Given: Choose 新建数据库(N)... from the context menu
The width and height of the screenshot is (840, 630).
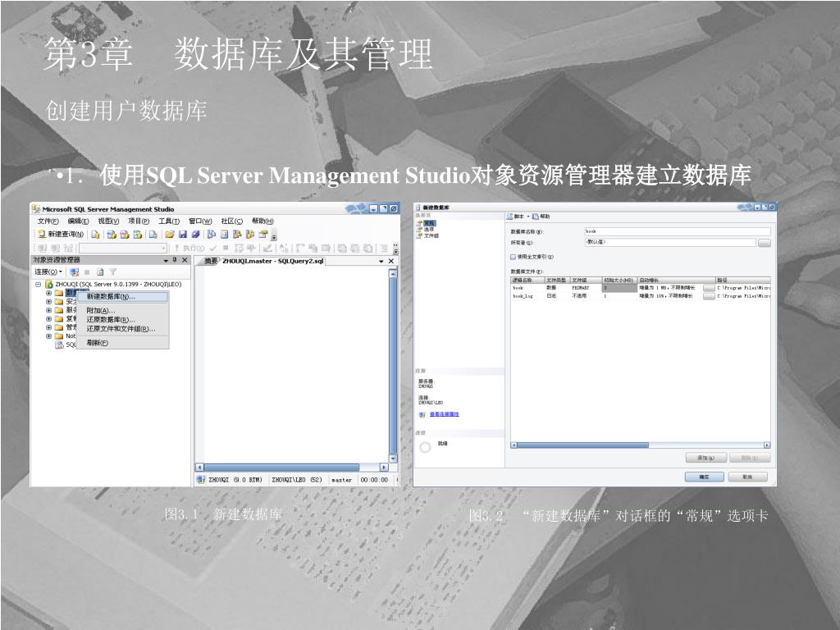Looking at the screenshot, I should (x=123, y=297).
